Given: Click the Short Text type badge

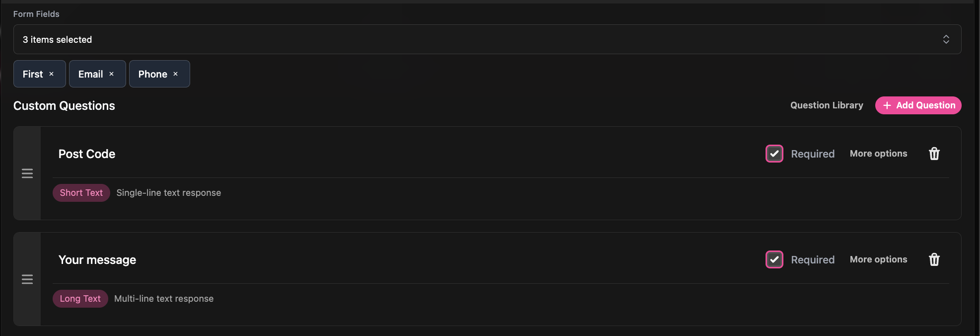Looking at the screenshot, I should pos(81,192).
